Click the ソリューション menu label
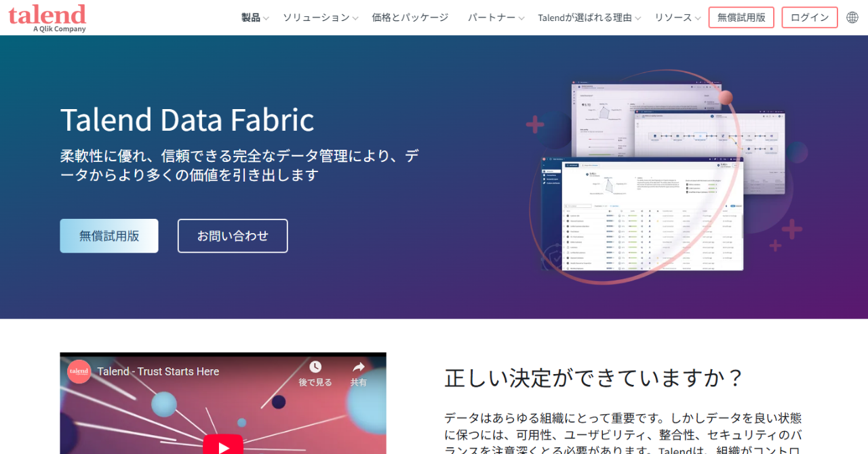868x454 pixels. 316,18
